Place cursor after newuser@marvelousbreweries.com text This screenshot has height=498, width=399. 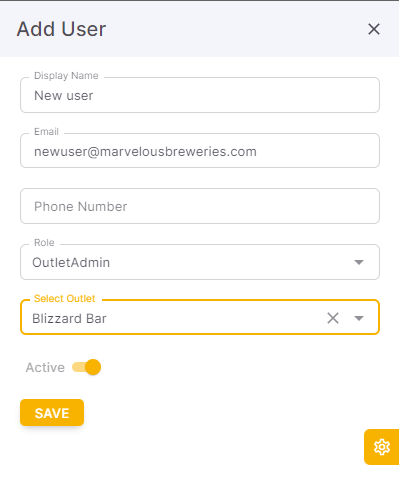click(257, 152)
